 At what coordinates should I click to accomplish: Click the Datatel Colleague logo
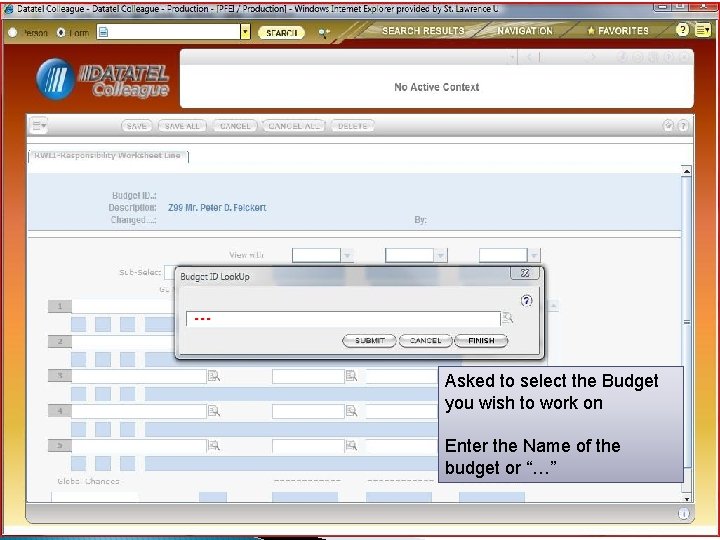[102, 79]
